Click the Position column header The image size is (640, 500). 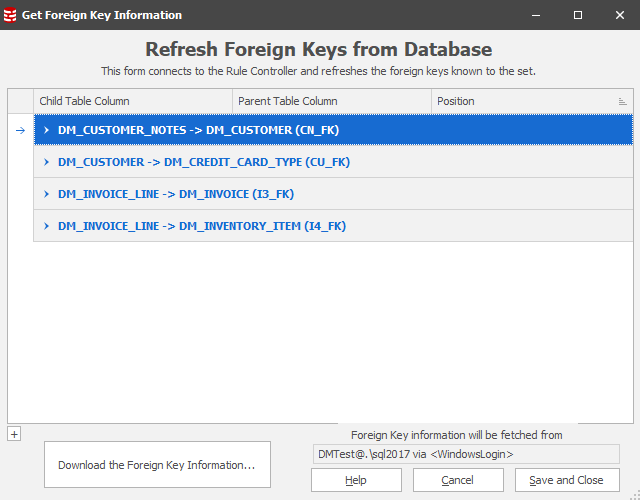coord(520,101)
